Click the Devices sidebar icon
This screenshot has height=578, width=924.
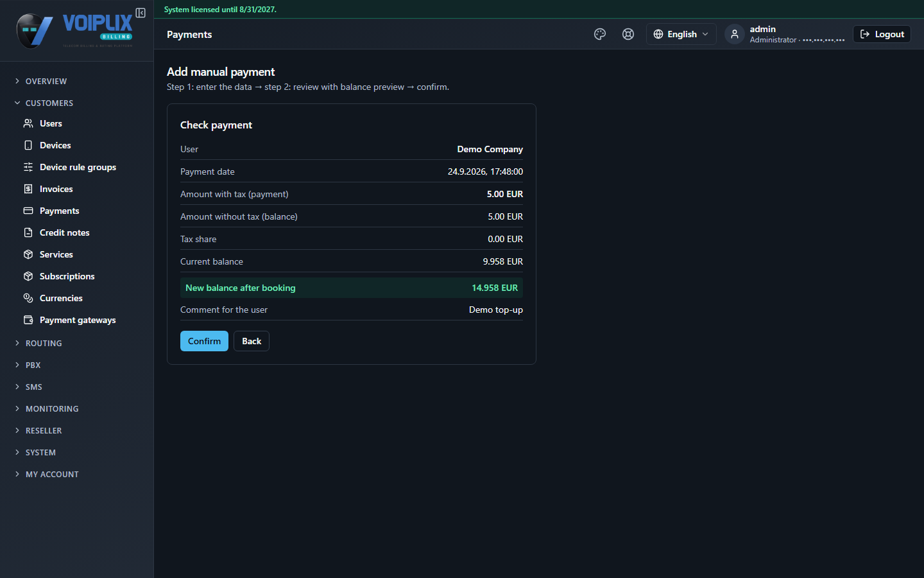[28, 145]
